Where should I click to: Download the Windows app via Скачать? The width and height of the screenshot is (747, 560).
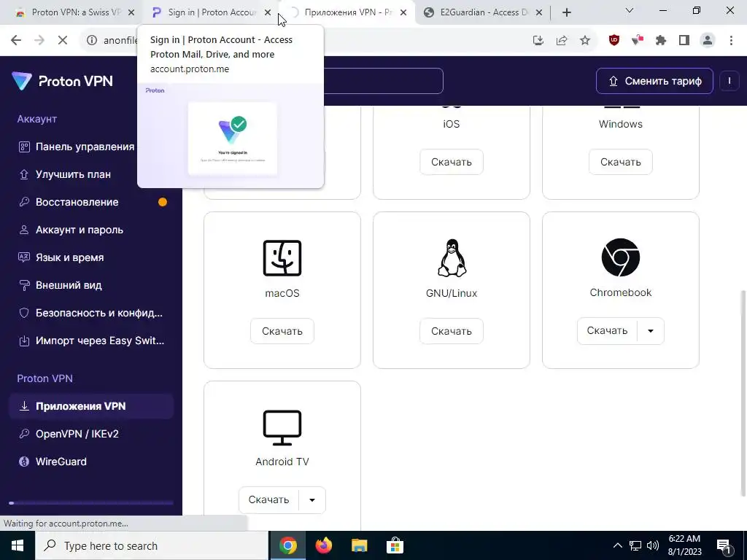pyautogui.click(x=620, y=162)
